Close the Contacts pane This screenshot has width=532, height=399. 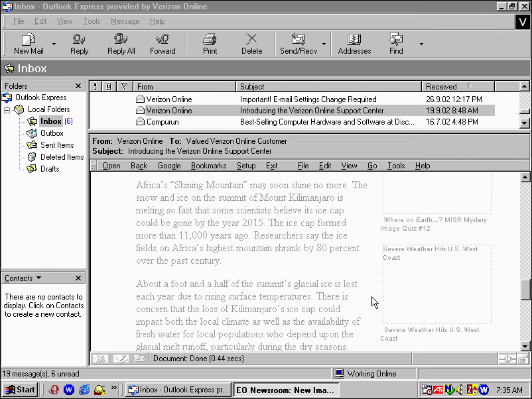[x=78, y=278]
